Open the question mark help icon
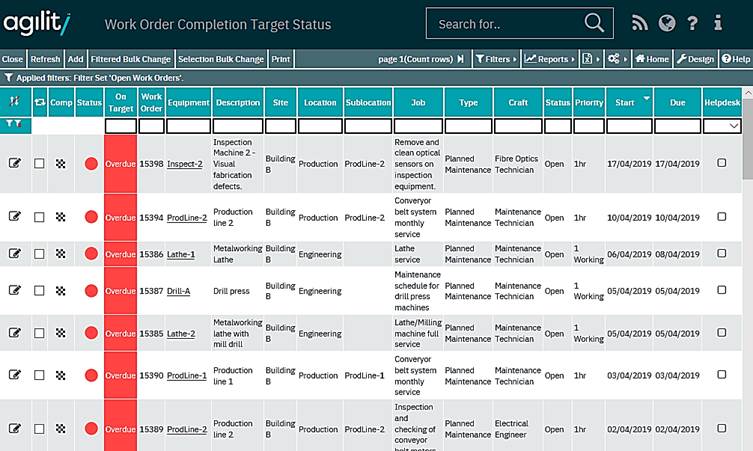The height and width of the screenshot is (451, 753). point(692,23)
